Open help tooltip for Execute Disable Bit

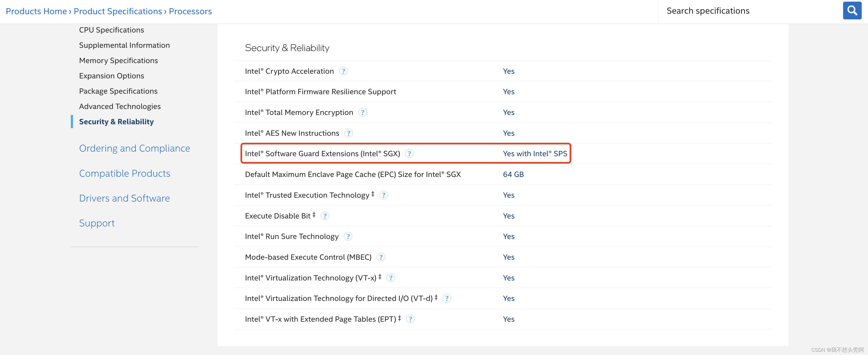(x=325, y=216)
